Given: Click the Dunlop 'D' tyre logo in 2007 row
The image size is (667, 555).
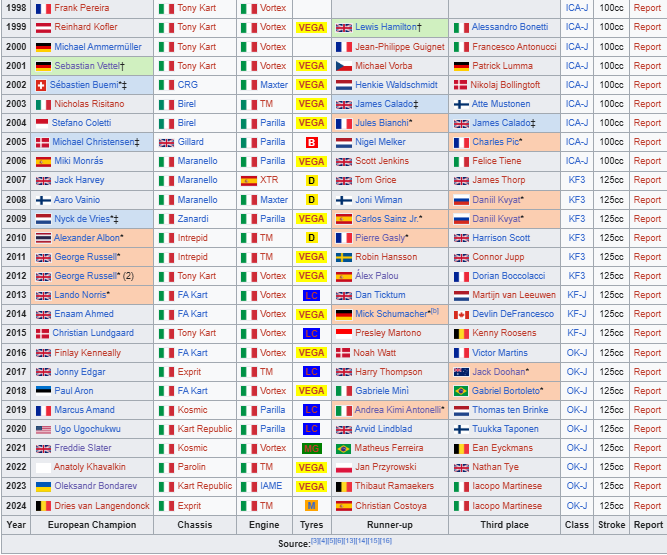Looking at the screenshot, I should point(311,180).
